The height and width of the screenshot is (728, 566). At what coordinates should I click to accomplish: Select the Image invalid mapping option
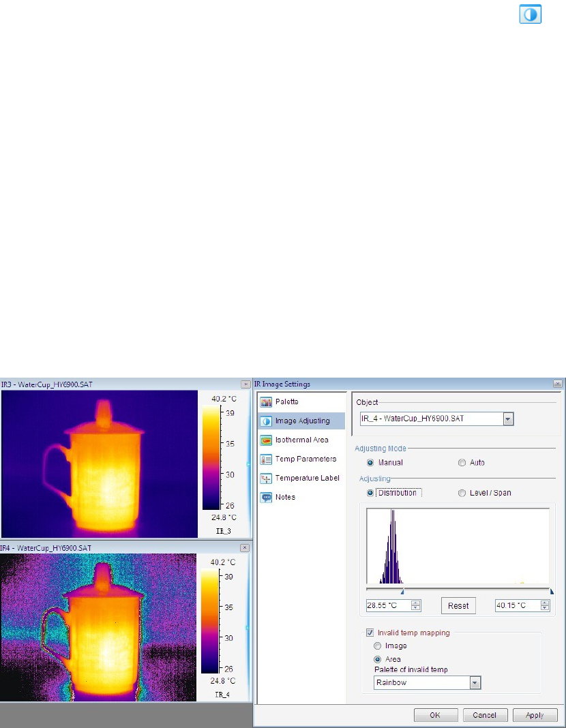[378, 646]
